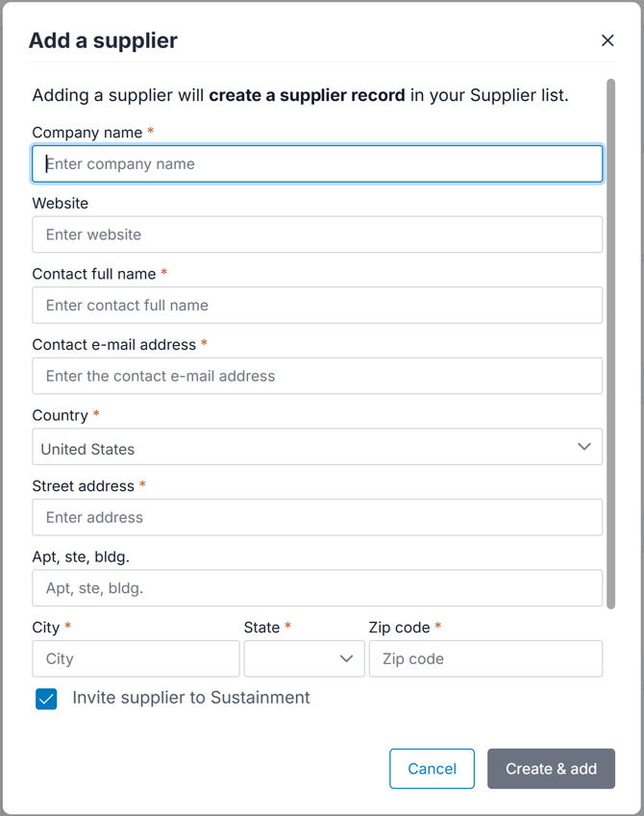Select the Contact full name input box

click(317, 306)
